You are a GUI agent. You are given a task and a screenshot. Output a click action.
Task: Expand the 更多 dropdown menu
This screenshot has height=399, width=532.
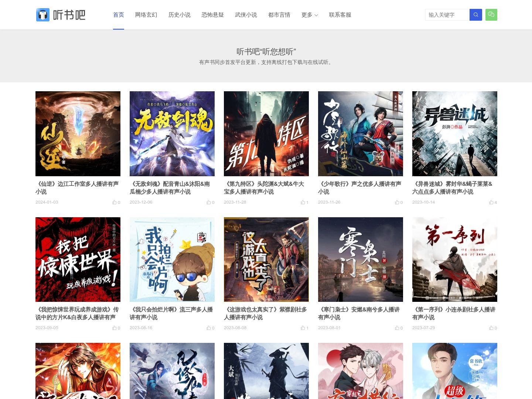point(310,15)
